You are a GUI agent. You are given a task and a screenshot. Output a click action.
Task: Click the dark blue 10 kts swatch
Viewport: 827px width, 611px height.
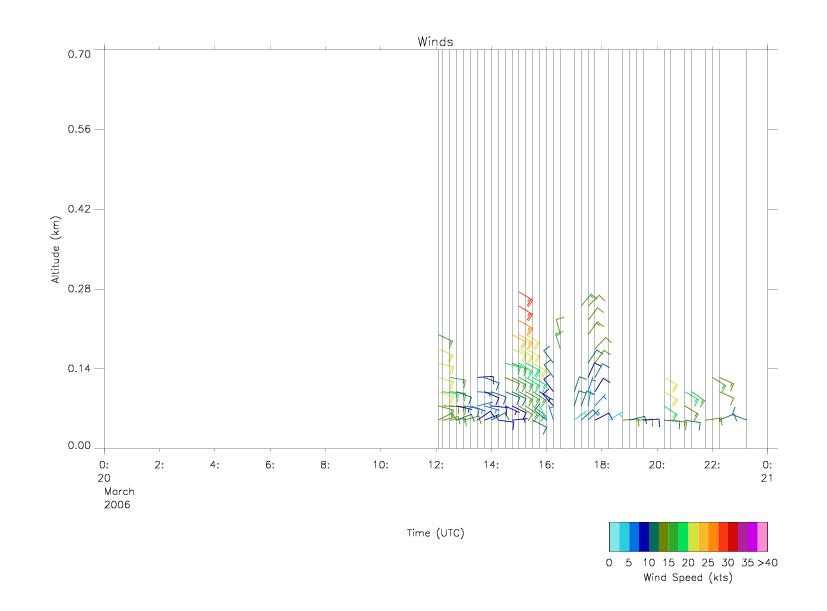[643, 537]
